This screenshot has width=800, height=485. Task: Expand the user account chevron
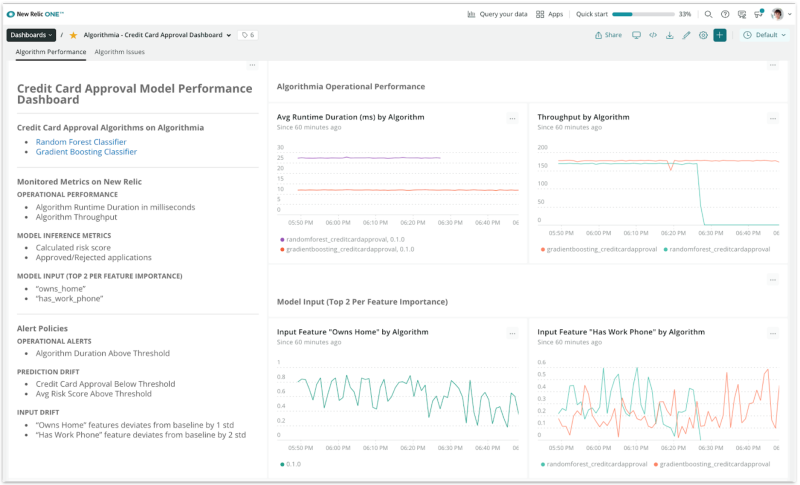click(790, 14)
